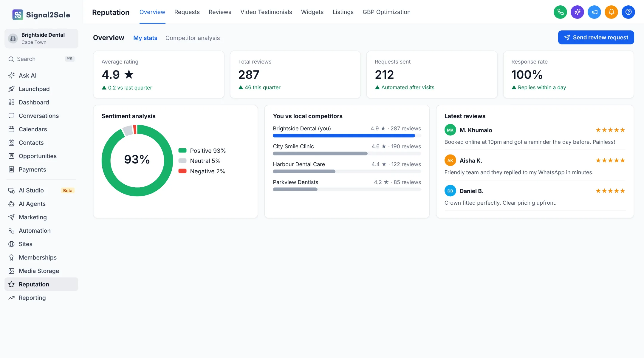Click Daniel B.'s avatar

[450, 191]
